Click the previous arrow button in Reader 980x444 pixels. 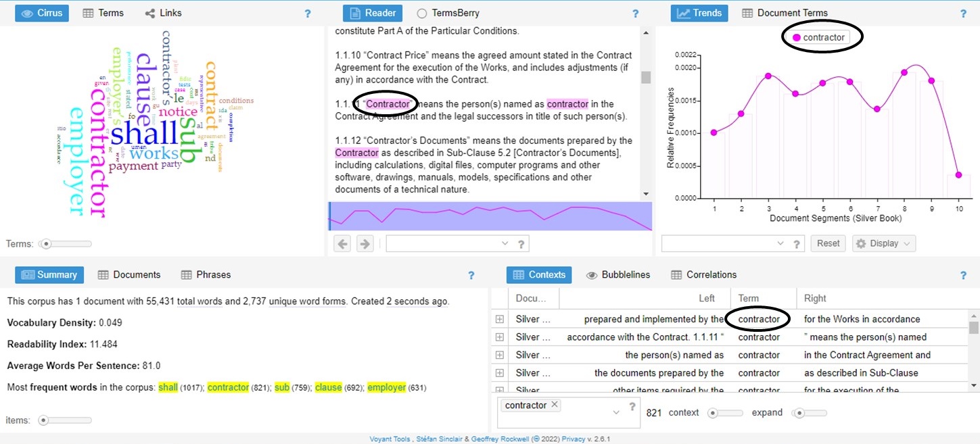pyautogui.click(x=343, y=244)
